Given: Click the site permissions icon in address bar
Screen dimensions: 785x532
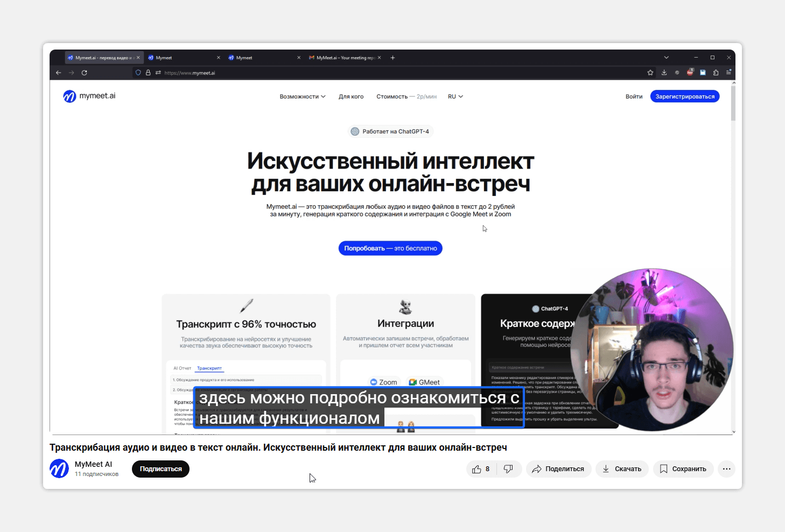Looking at the screenshot, I should pos(158,73).
